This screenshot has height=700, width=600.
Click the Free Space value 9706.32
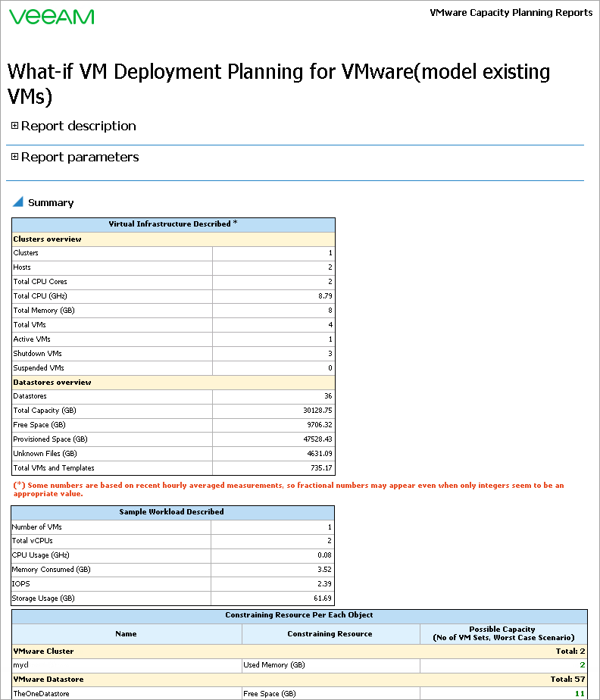point(319,424)
